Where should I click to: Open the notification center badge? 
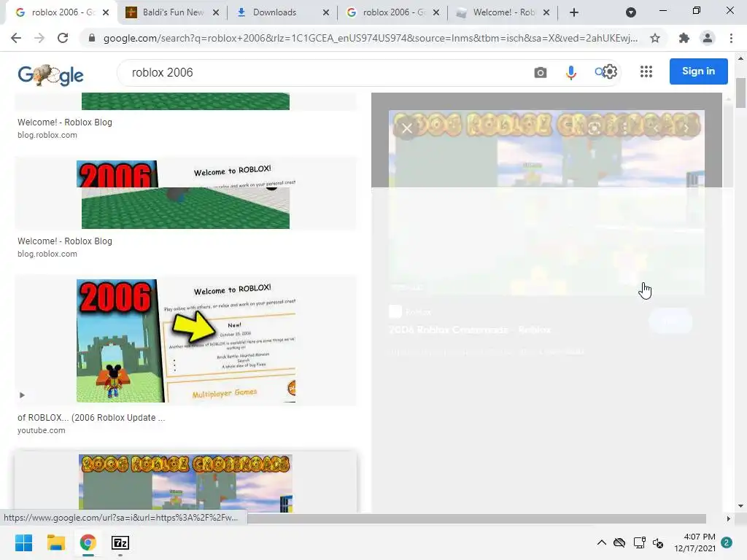(x=727, y=542)
